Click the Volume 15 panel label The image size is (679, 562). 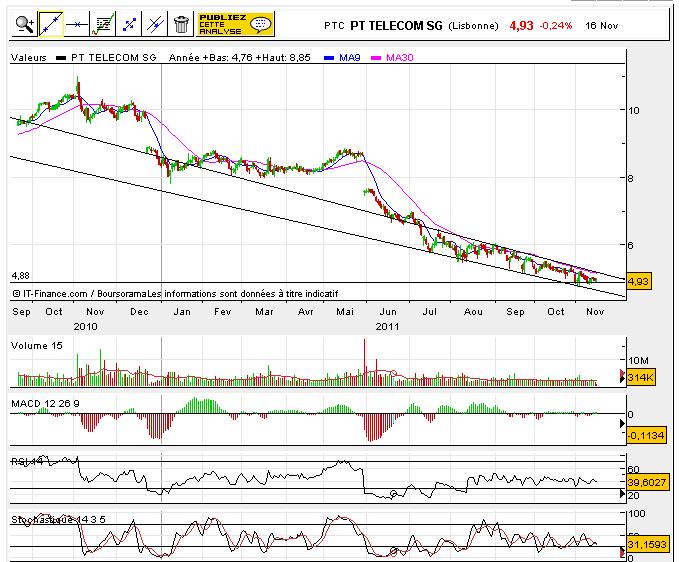(x=37, y=346)
